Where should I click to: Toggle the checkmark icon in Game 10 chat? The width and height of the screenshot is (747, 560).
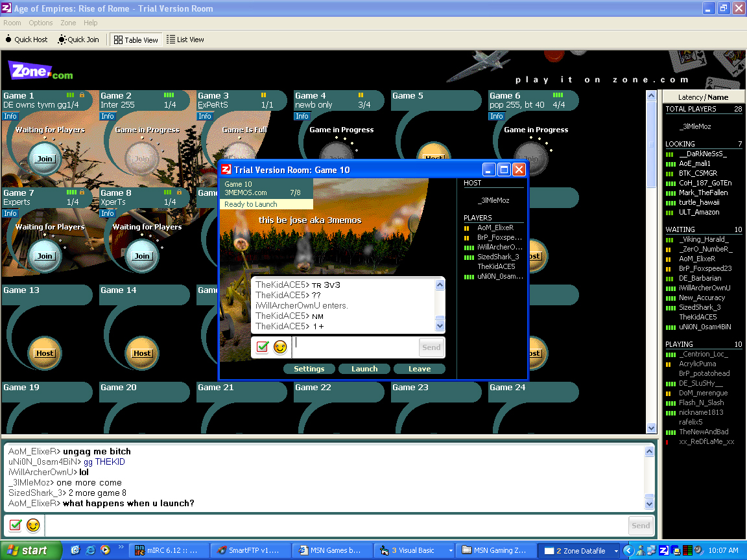pyautogui.click(x=263, y=347)
